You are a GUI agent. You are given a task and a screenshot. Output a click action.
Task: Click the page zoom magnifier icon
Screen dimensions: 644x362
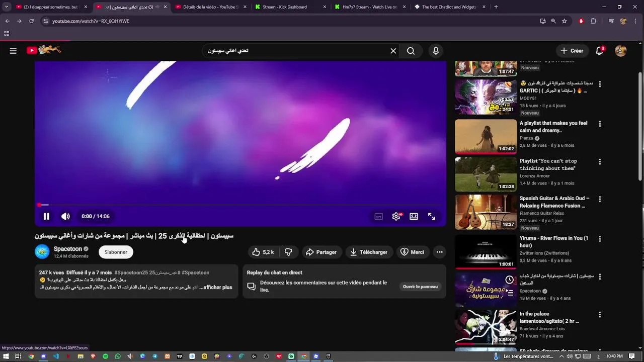pos(553,21)
